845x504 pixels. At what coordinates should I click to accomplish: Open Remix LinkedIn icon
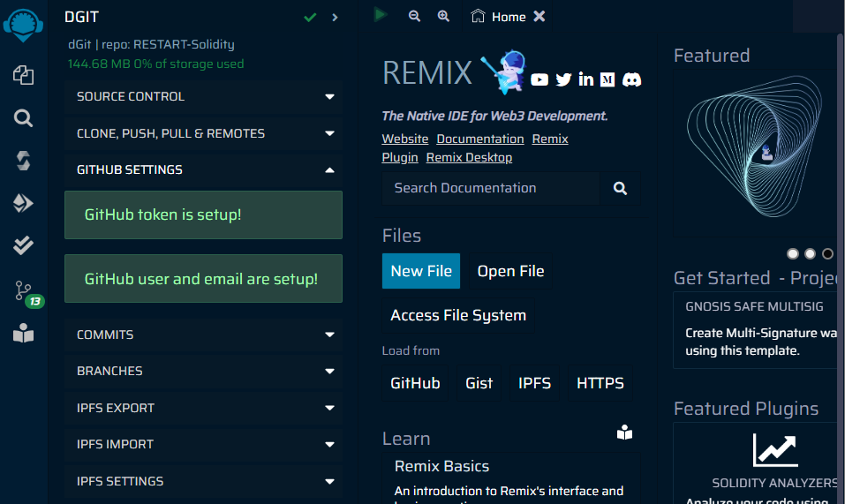tap(585, 79)
